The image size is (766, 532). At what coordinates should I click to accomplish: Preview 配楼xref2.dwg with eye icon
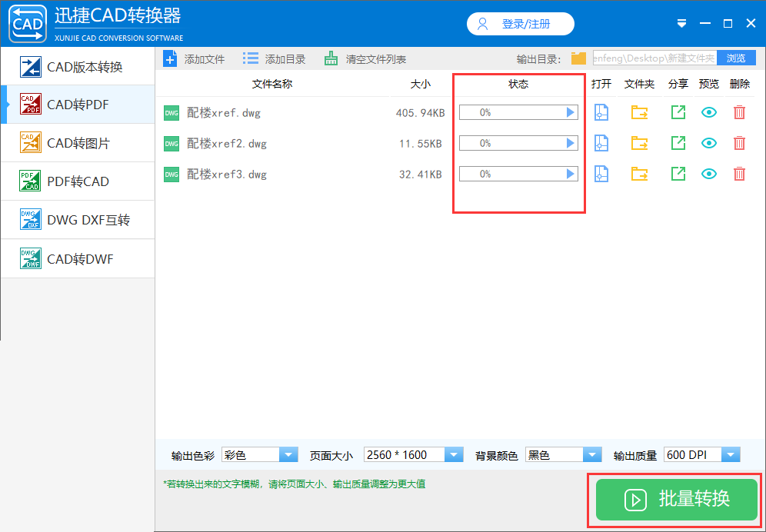click(709, 143)
